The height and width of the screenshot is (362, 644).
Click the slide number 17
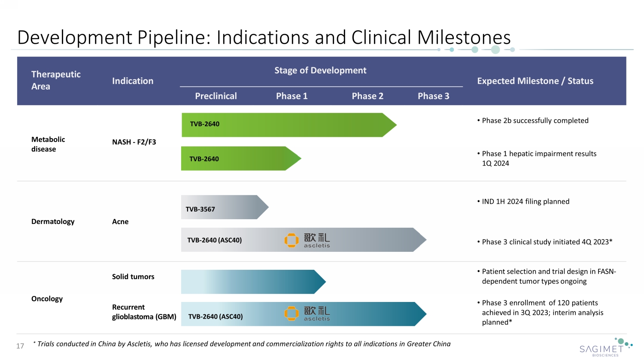(x=20, y=346)
